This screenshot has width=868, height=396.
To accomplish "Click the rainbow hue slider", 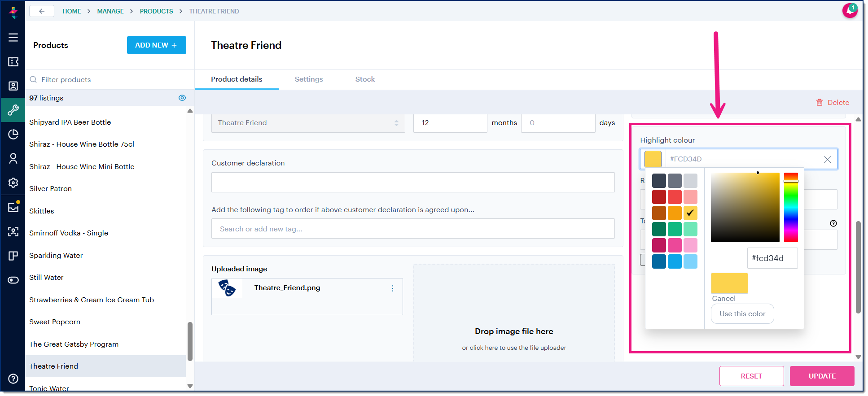I will tap(791, 207).
